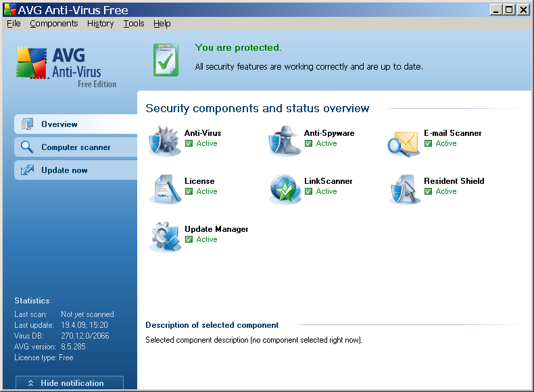
Task: Select the License component label
Action: pyautogui.click(x=199, y=181)
